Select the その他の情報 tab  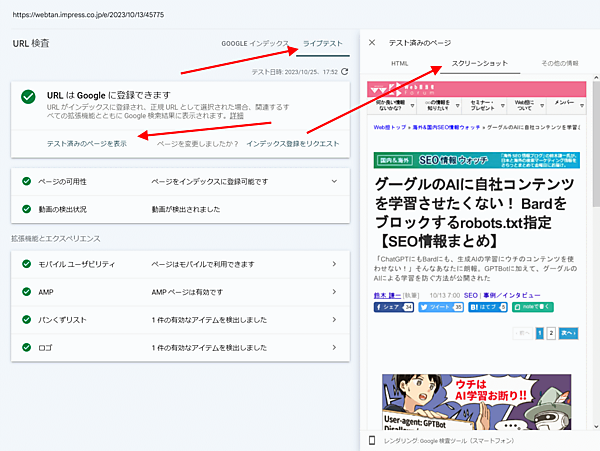pyautogui.click(x=559, y=63)
